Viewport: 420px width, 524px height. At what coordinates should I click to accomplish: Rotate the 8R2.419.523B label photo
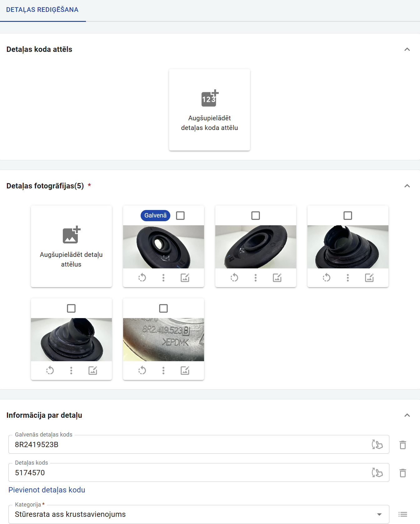coord(142,370)
